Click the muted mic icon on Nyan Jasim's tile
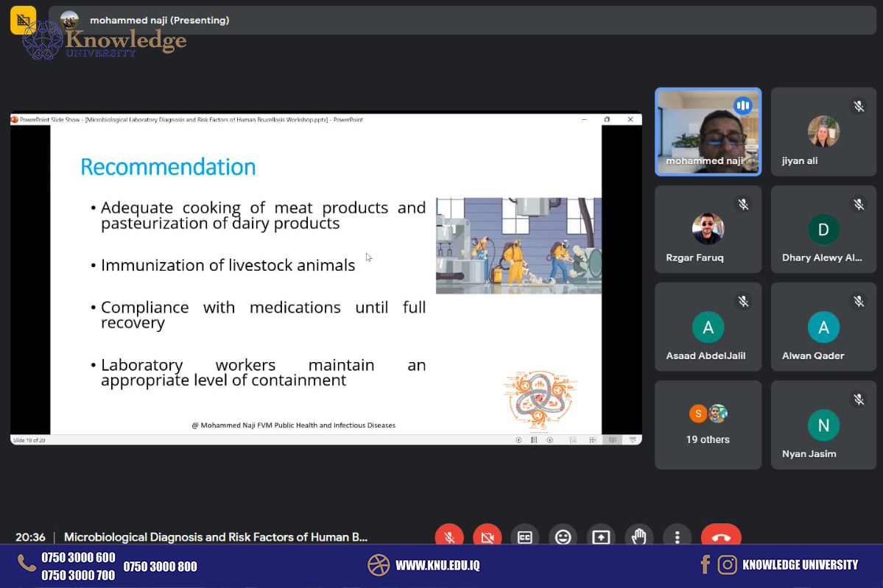The image size is (883, 588). point(859,400)
